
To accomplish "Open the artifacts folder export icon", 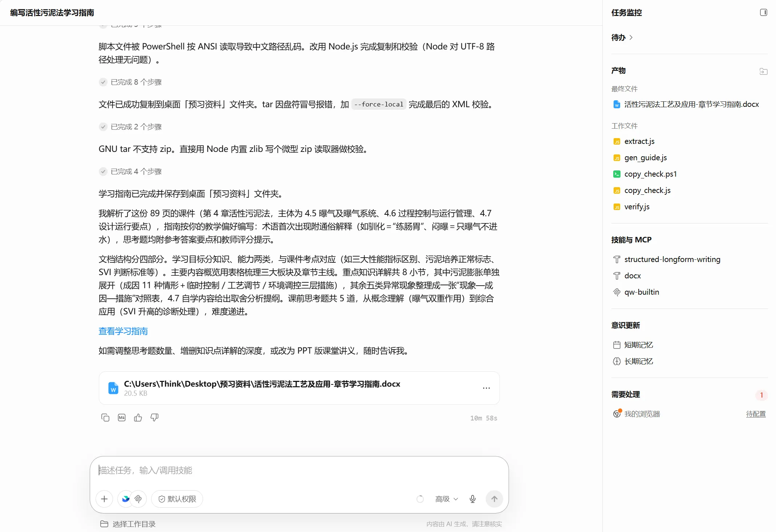I will click(763, 71).
